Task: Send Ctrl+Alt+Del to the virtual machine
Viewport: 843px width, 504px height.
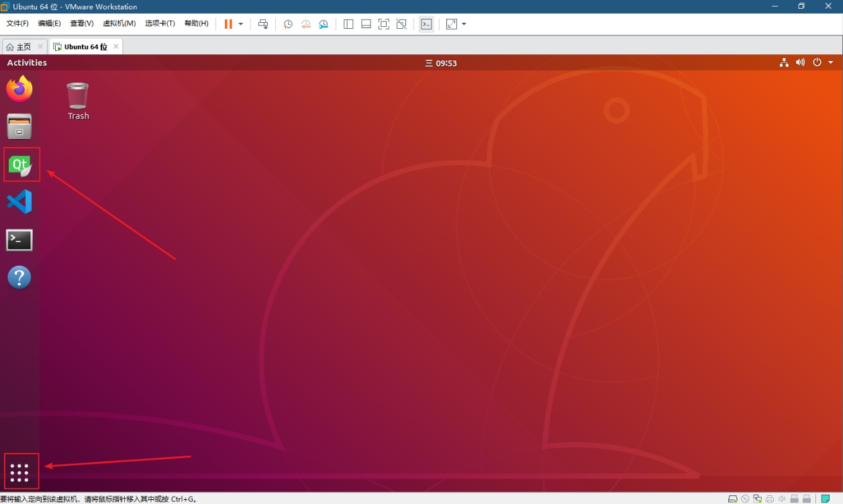Action: (263, 24)
